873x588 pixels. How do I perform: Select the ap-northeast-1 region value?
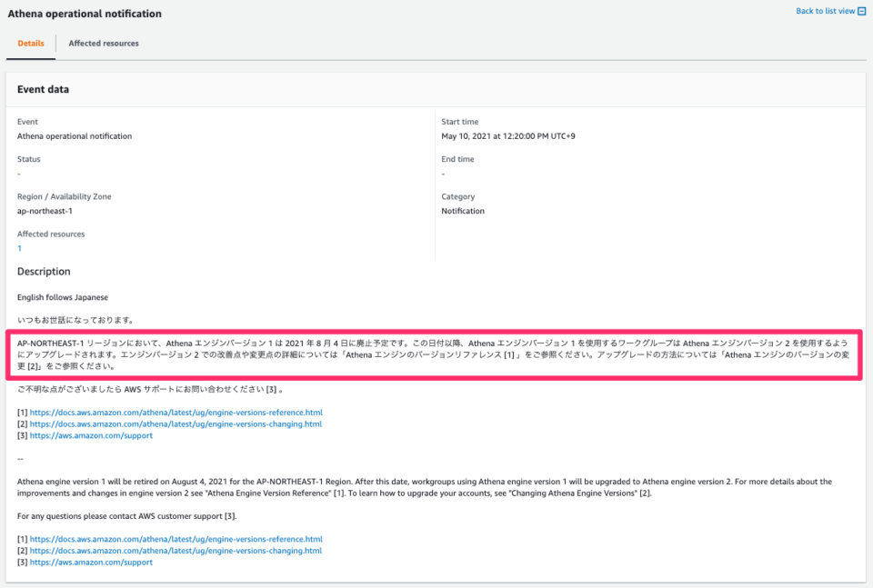tap(44, 210)
